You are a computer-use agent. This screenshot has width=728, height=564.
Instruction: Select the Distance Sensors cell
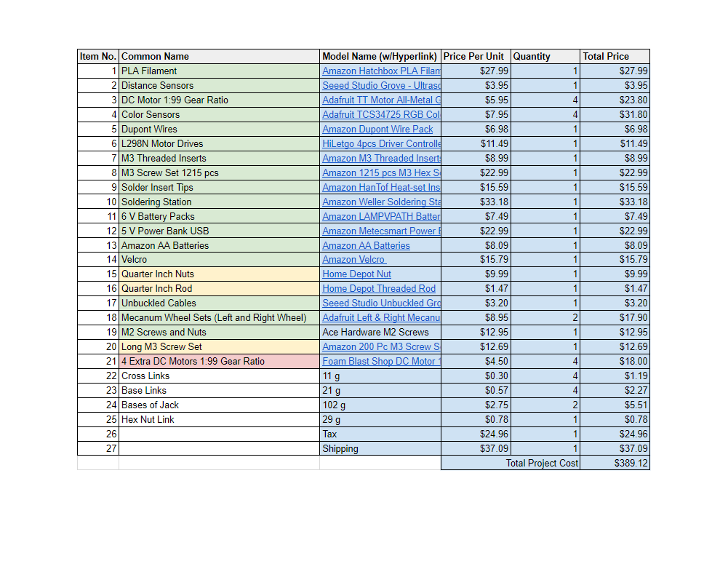point(219,85)
